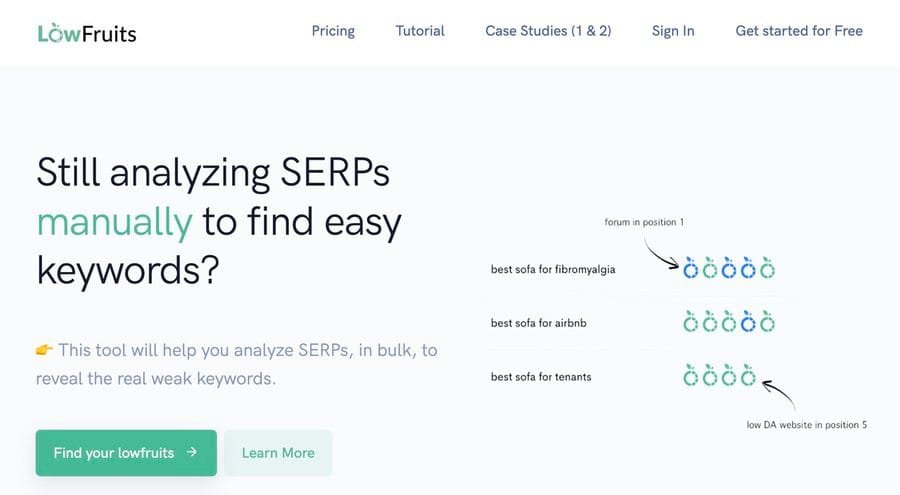The height and width of the screenshot is (495, 900).
Task: Click arrow icon on Find your lowfruits button
Action: tap(192, 452)
